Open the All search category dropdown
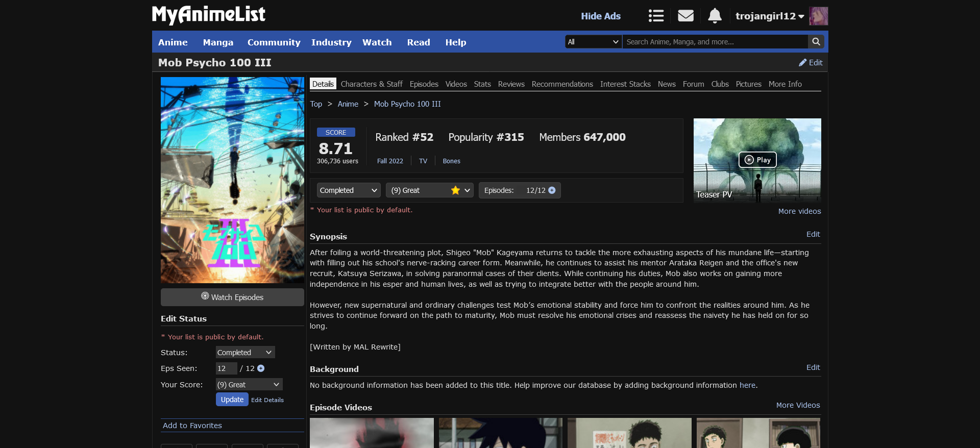Screen dimensions: 980x448 click(x=594, y=42)
